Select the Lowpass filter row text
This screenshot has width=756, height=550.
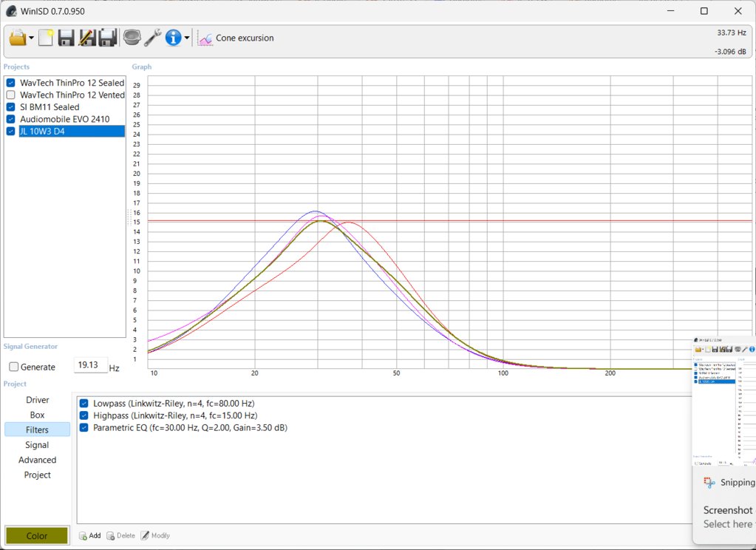(x=174, y=404)
